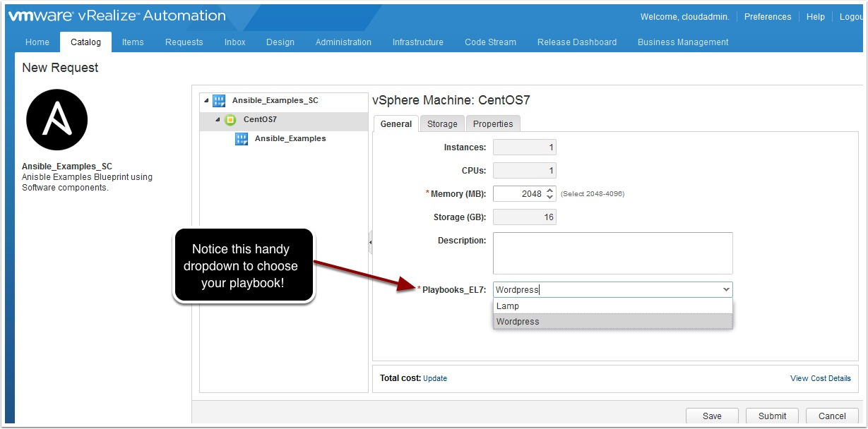868x429 pixels.
Task: Open the Inbox tab
Action: (235, 42)
